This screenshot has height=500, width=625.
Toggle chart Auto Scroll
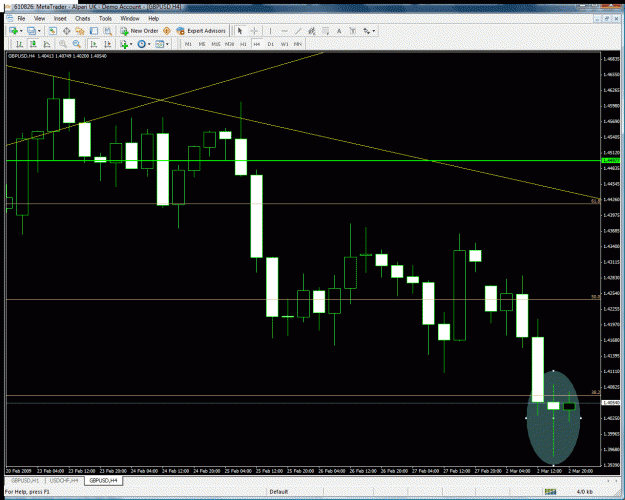point(94,44)
